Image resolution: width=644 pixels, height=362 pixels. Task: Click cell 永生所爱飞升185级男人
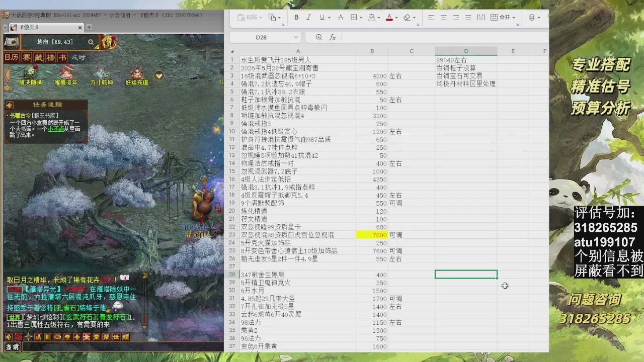click(297, 60)
